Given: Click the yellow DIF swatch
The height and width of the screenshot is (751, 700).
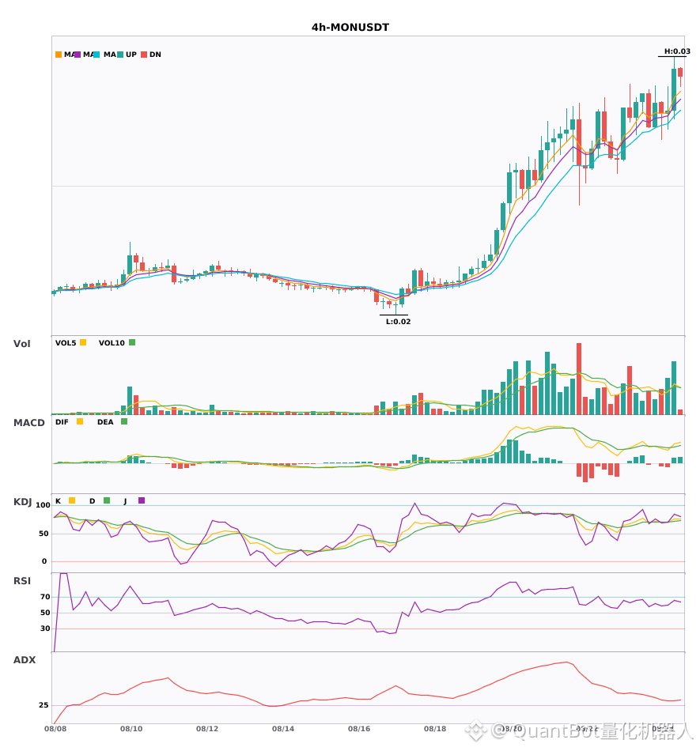Looking at the screenshot, I should click(80, 421).
